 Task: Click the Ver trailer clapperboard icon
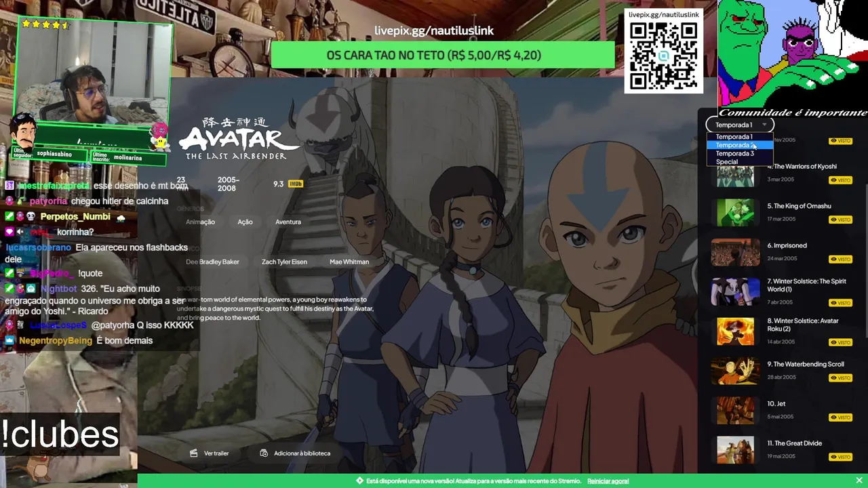click(x=194, y=453)
